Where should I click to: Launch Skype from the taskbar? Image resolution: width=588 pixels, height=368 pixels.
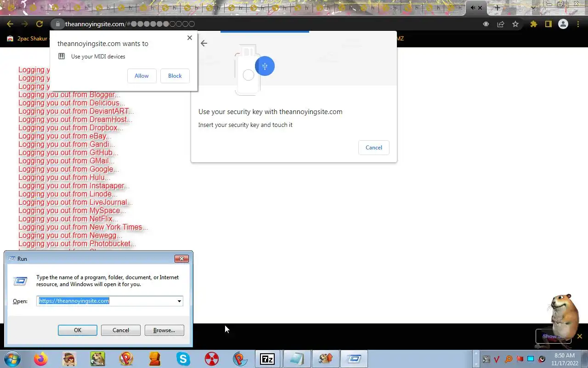click(183, 359)
